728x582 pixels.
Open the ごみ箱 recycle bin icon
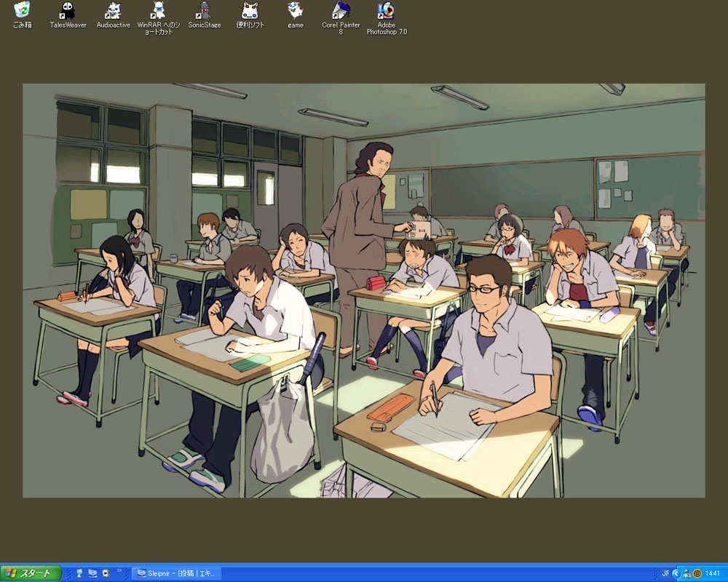click(22, 15)
